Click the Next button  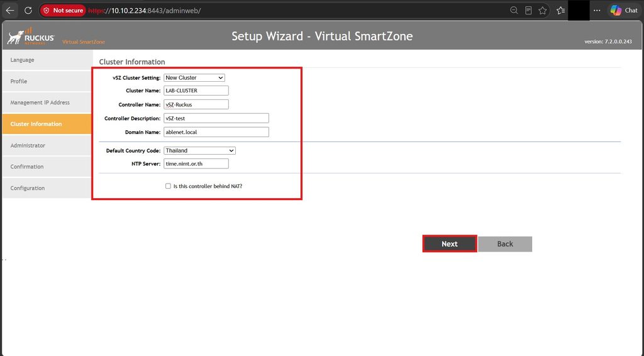click(x=450, y=244)
